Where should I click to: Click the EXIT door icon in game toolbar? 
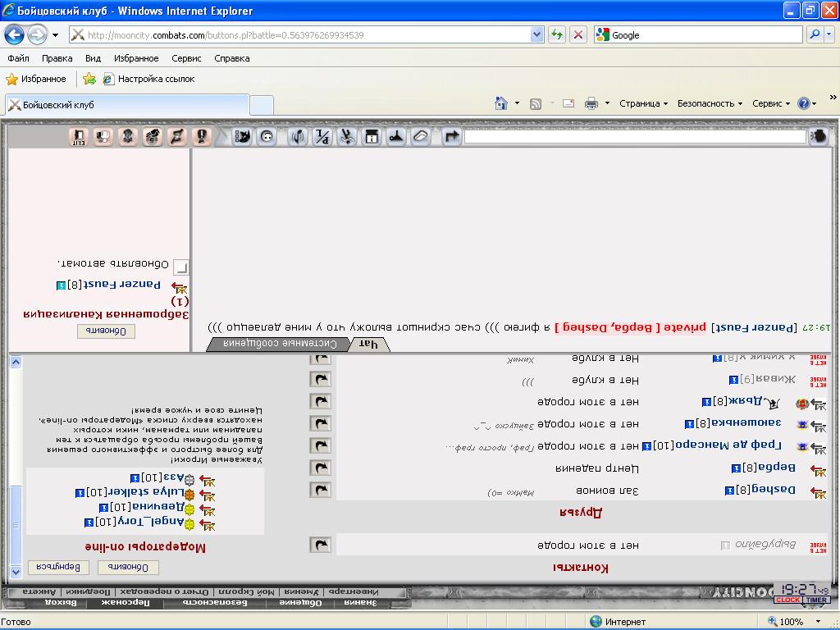pos(79,137)
